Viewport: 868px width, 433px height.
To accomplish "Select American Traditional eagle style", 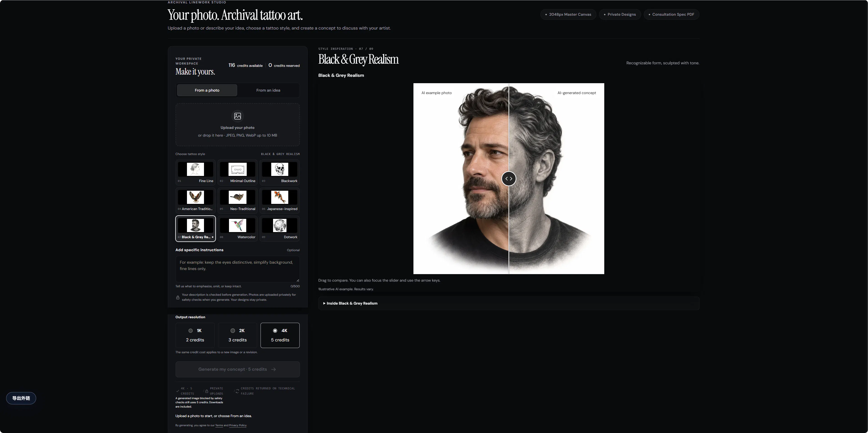I will point(195,200).
